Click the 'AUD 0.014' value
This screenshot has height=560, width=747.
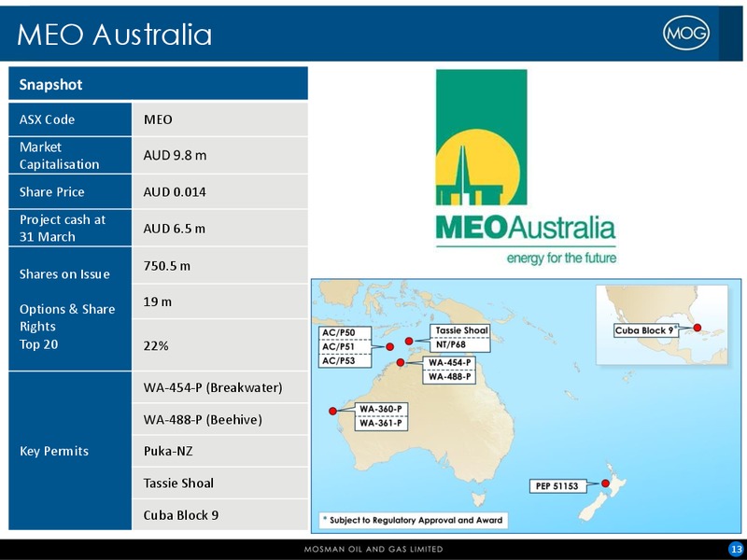pos(175,192)
